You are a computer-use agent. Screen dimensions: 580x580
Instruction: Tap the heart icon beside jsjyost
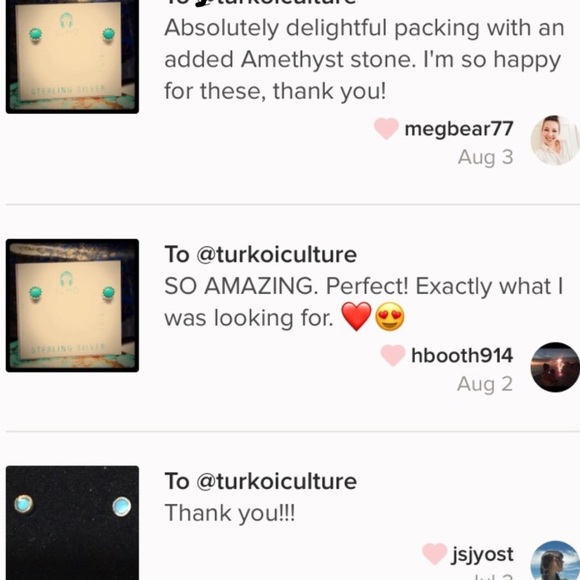(x=434, y=554)
